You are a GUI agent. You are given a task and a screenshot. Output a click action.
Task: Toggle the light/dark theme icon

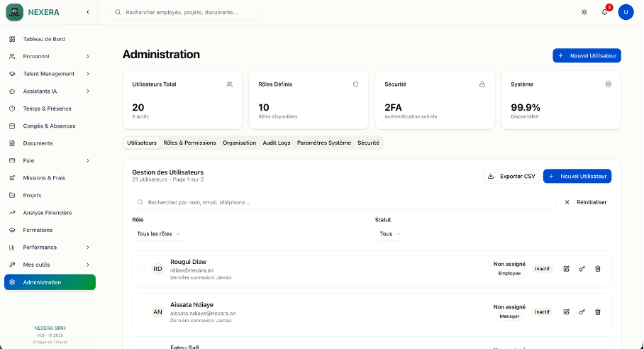click(584, 12)
